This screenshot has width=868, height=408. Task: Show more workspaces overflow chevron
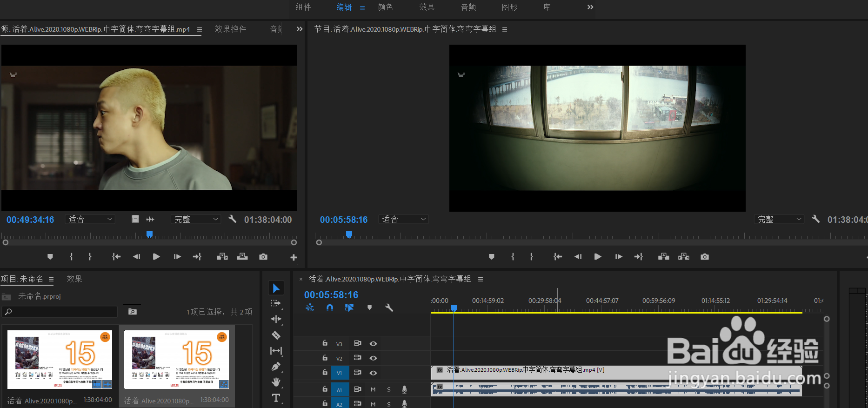[590, 7]
